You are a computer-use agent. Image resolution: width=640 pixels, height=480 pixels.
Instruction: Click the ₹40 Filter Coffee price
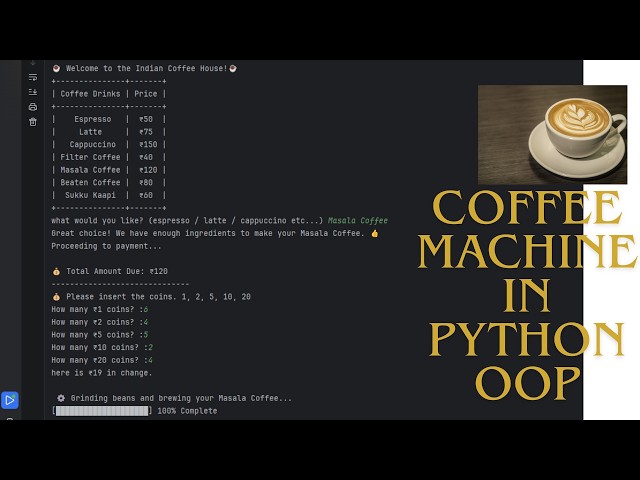tap(146, 157)
